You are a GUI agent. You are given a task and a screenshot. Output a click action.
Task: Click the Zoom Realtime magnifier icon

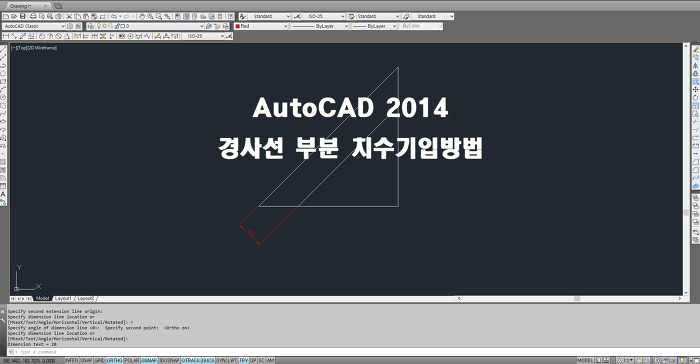coord(150,16)
